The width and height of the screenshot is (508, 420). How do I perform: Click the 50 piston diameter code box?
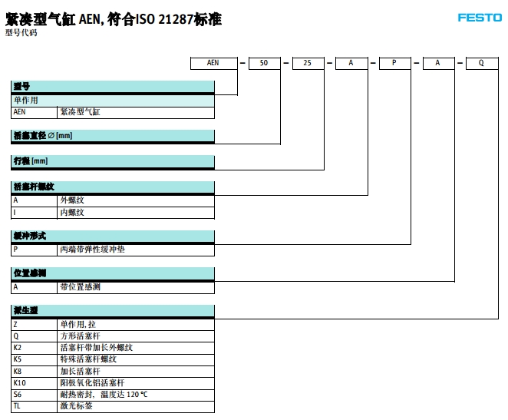(x=265, y=63)
